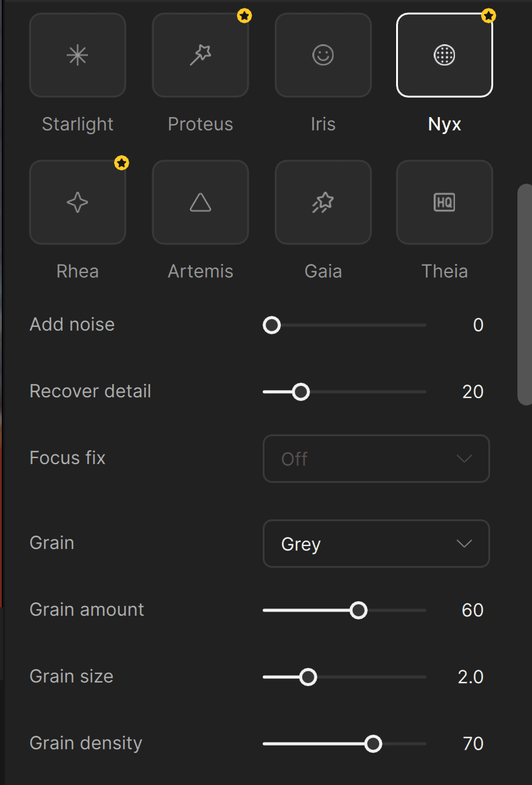Click the Recover detail value 20
The width and height of the screenshot is (532, 785).
pos(473,392)
